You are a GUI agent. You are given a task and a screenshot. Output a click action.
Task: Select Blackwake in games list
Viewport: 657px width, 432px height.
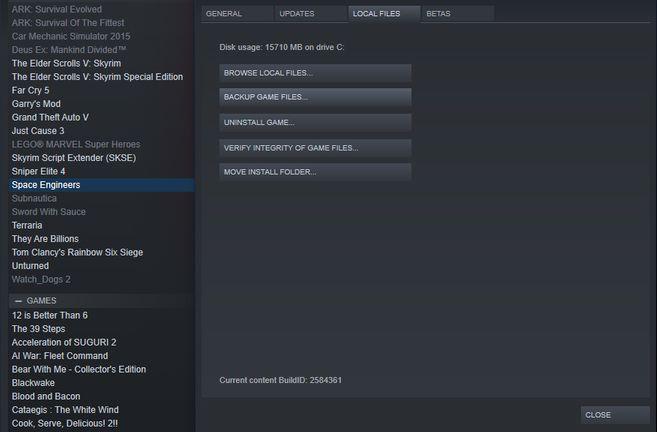(x=33, y=383)
